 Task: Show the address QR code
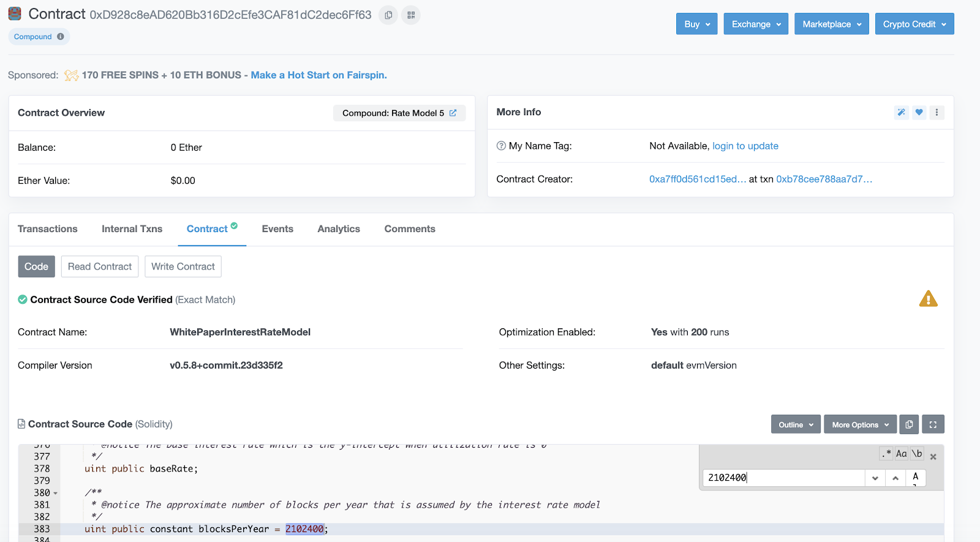click(x=411, y=15)
